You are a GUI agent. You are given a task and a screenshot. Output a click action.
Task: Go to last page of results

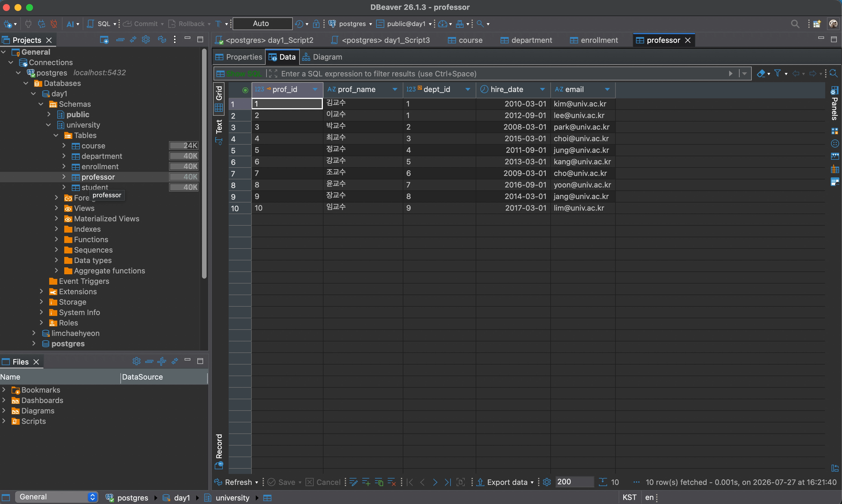coord(448,482)
